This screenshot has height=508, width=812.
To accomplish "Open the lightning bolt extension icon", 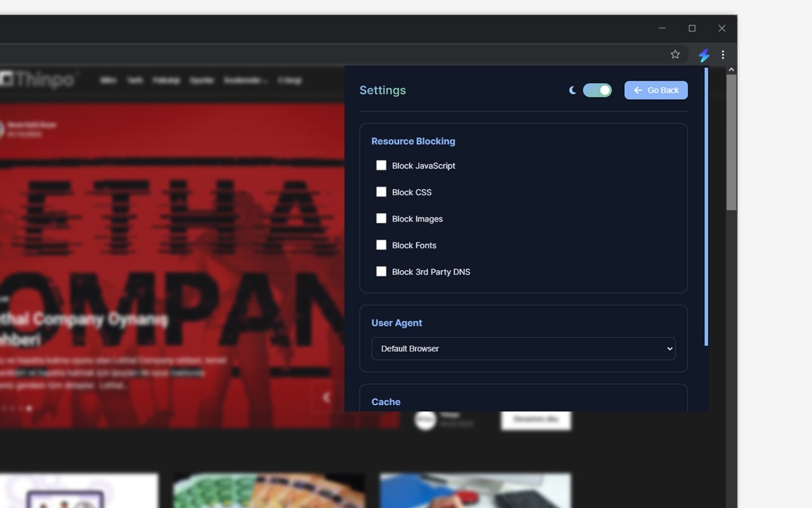I will tap(704, 55).
